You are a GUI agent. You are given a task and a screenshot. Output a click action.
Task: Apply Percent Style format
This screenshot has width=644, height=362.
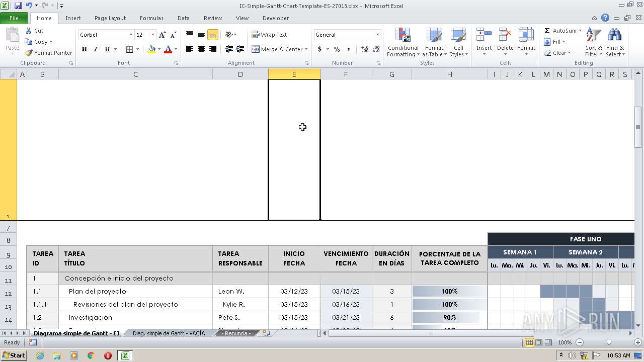337,49
